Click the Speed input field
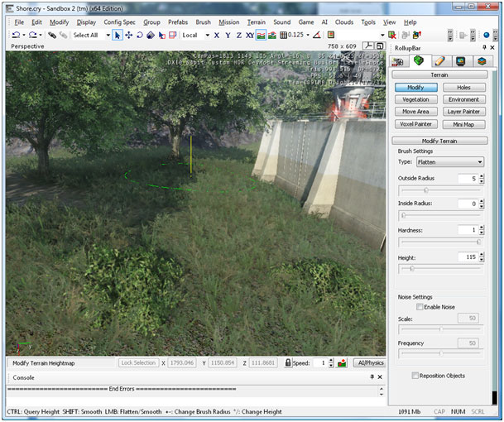Screen dimensions: 504x422 coord(320,363)
